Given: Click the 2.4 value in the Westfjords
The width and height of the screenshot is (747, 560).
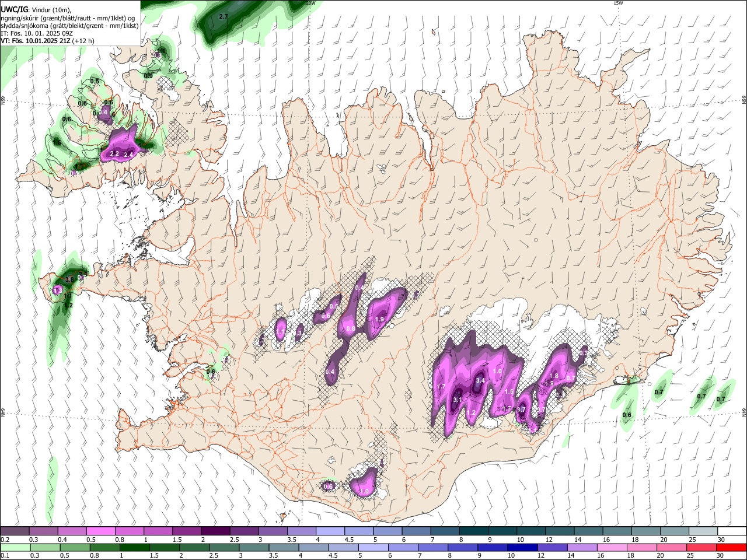Looking at the screenshot, I should pyautogui.click(x=129, y=155).
